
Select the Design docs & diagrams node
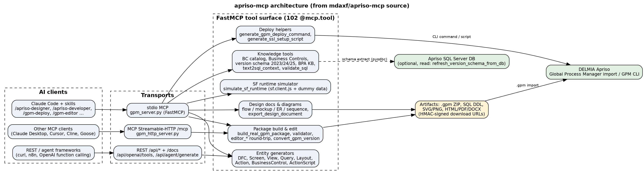[275, 110]
